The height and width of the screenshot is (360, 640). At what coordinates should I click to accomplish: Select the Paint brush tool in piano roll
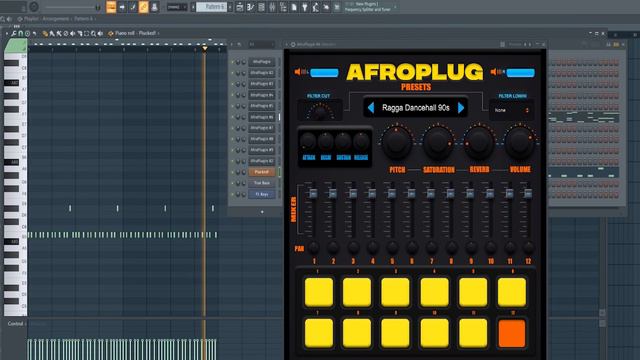point(52,33)
